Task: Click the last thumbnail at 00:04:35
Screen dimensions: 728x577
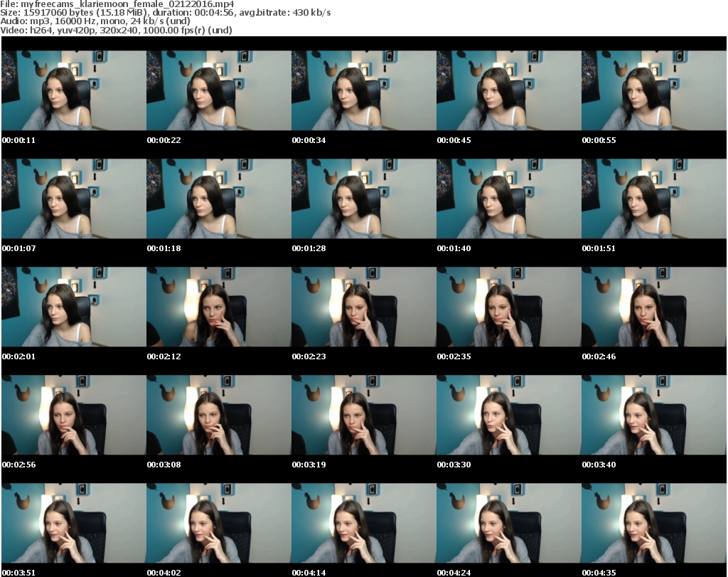Action: (x=653, y=523)
